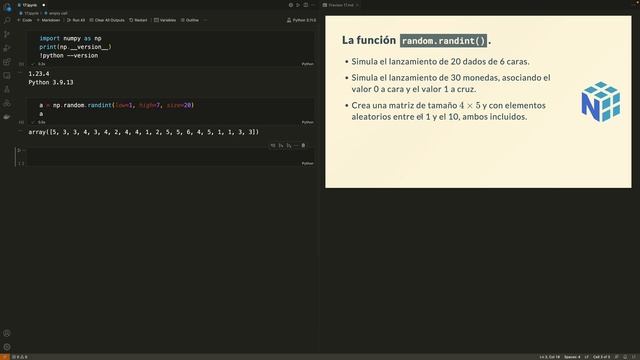Open editor title more actions menu

click(313, 5)
